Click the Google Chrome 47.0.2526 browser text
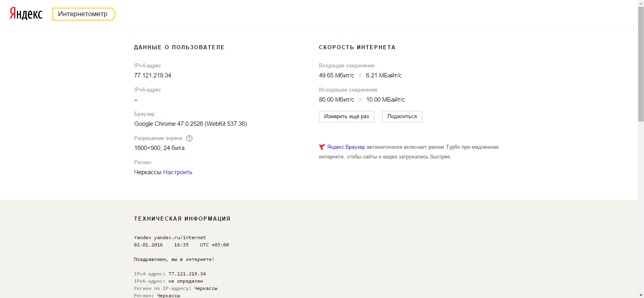The image size is (644, 298). pyautogui.click(x=191, y=124)
